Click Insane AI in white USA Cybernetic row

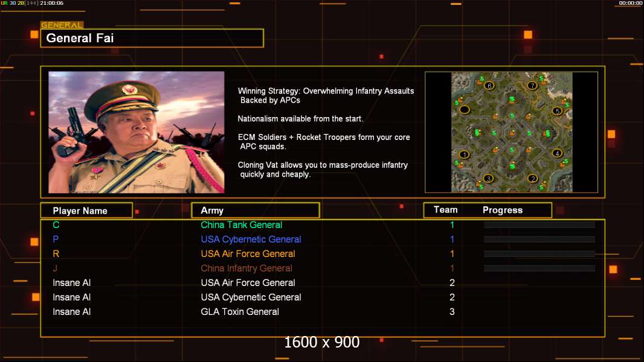(x=71, y=297)
